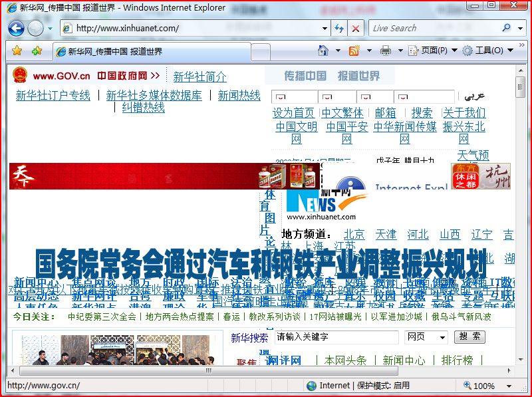Viewport: 532px width, 397px height.
Task: Click the crowd news photo thumbnail
Action: 118,350
